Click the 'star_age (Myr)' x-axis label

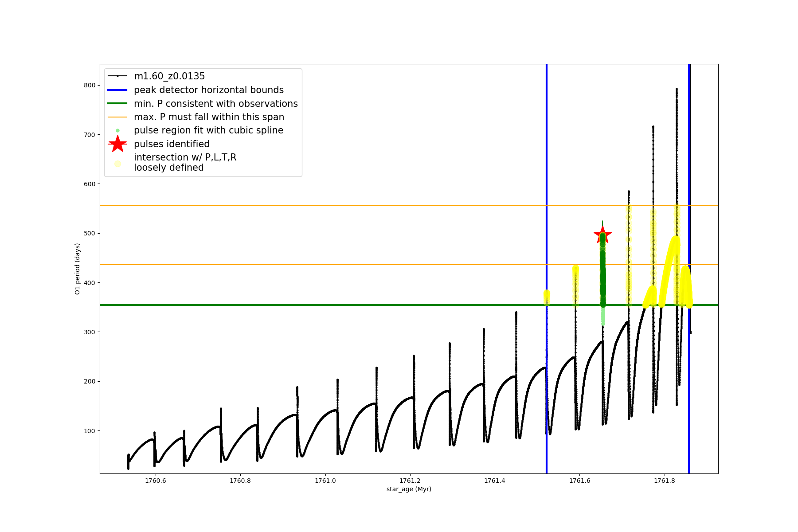[x=409, y=489]
